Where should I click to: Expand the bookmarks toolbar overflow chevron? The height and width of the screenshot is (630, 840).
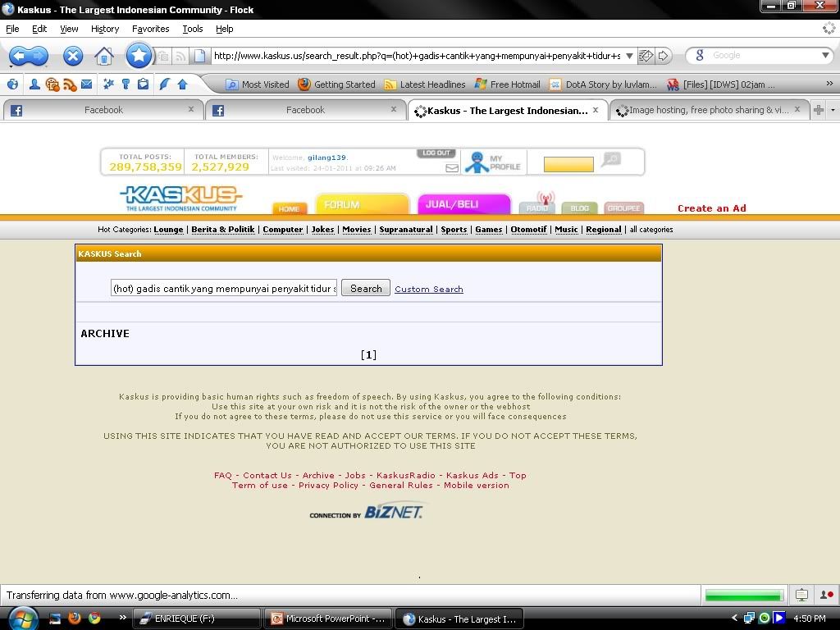point(829,84)
